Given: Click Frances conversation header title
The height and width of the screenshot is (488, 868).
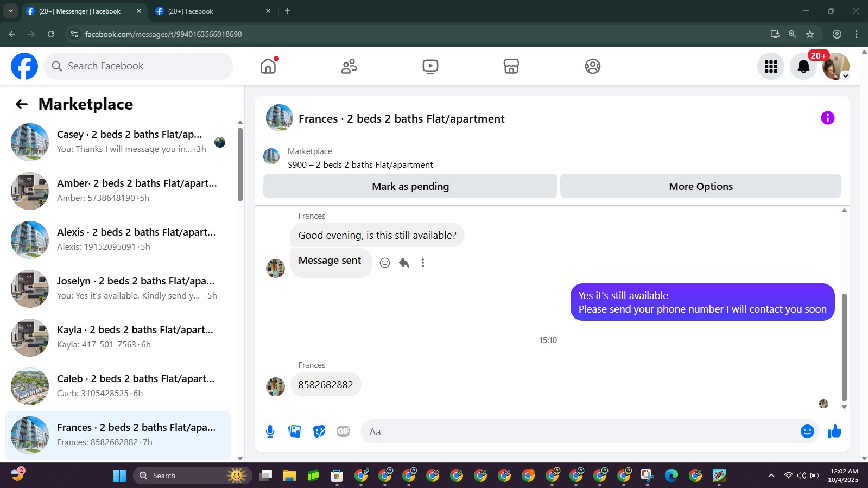Looking at the screenshot, I should 402,119.
